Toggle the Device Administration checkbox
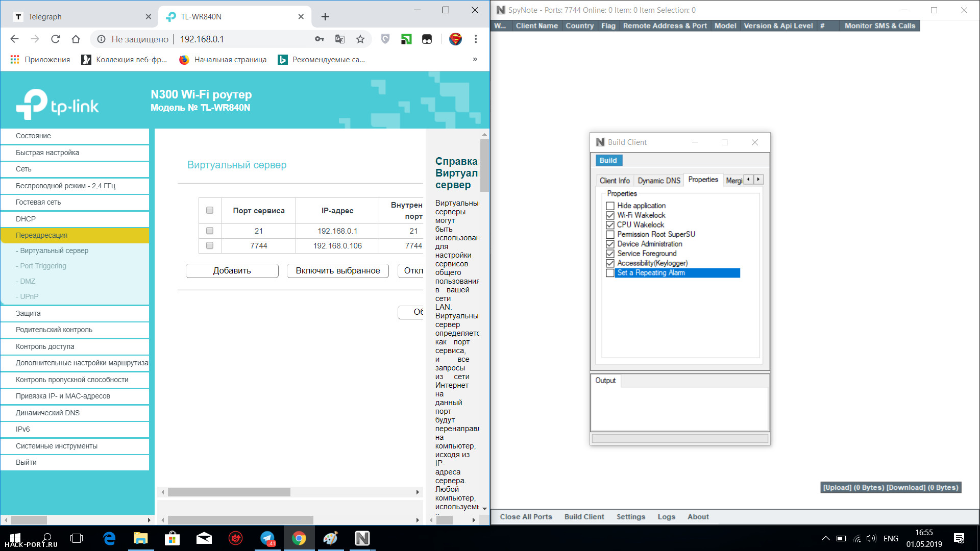Image resolution: width=980 pixels, height=551 pixels. (x=610, y=244)
